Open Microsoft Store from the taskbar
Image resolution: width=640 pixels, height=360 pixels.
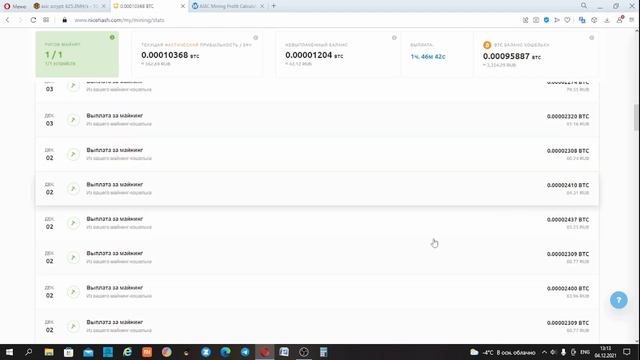pos(69,352)
